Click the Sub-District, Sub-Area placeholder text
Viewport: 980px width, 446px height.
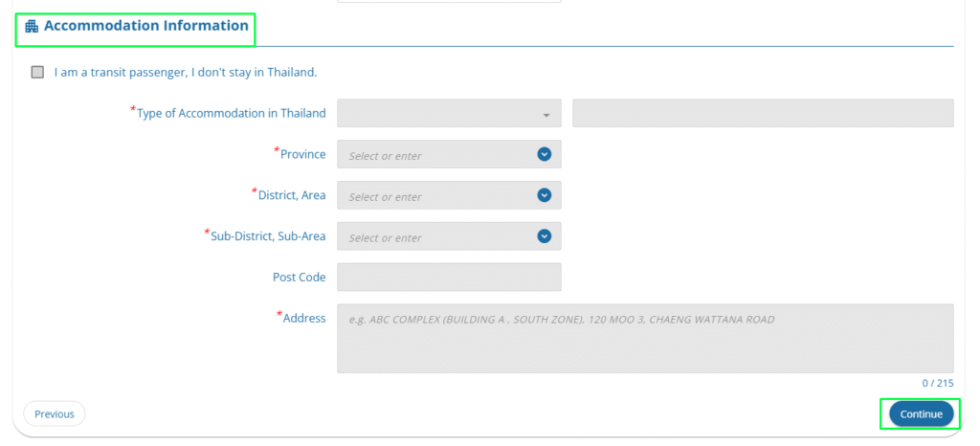point(385,237)
